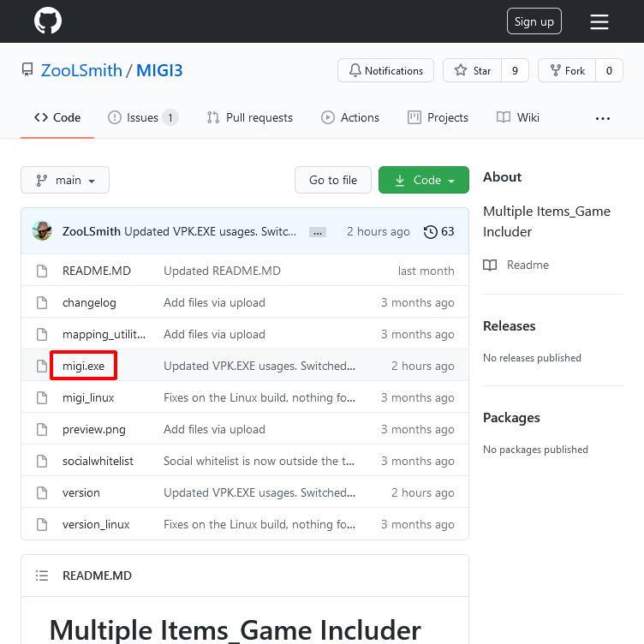The height and width of the screenshot is (644, 644).
Task: Click file icon next to changelog
Action: coord(42,302)
